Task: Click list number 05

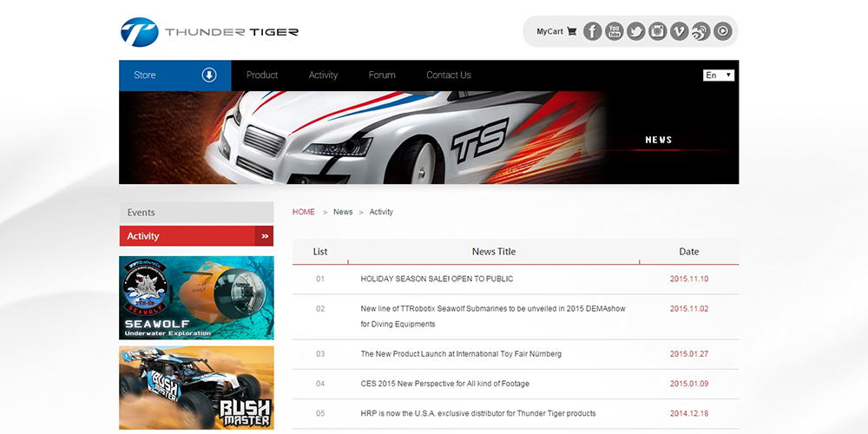Action: pyautogui.click(x=320, y=413)
